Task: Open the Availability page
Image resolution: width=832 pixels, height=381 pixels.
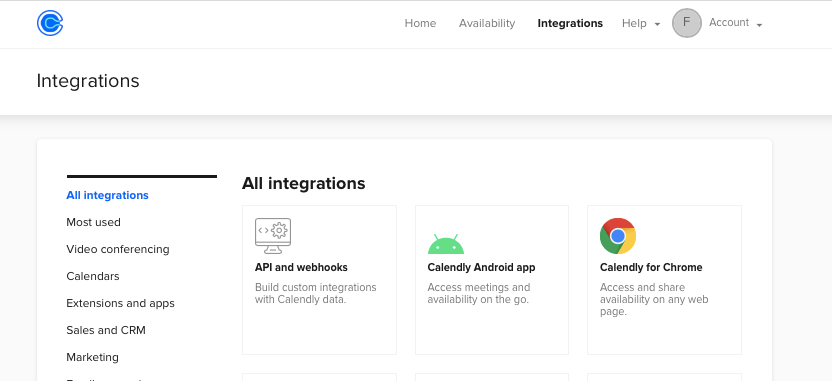Action: click(x=487, y=23)
